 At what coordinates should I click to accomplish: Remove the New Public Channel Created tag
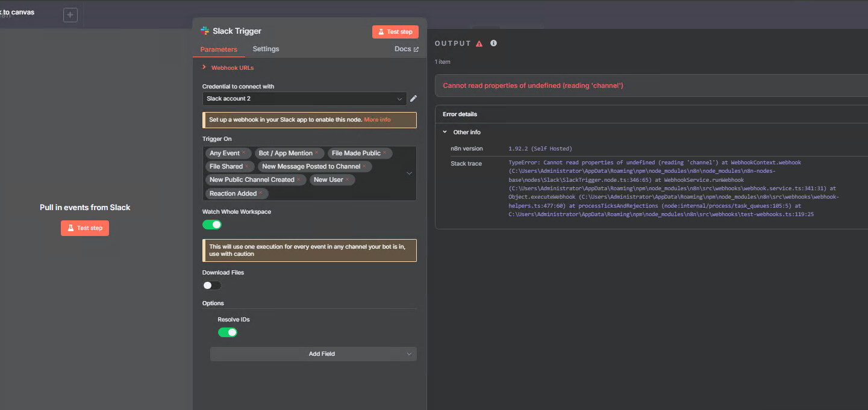point(299,179)
